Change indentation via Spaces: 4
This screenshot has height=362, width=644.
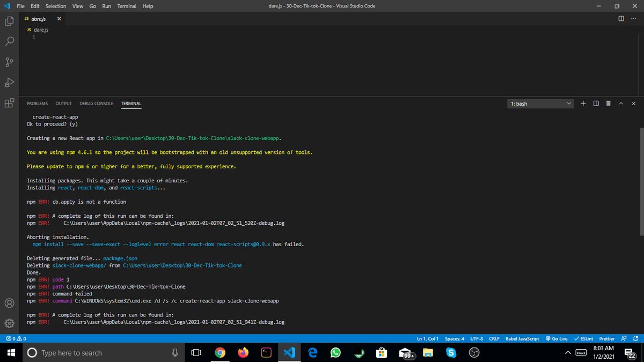click(455, 338)
